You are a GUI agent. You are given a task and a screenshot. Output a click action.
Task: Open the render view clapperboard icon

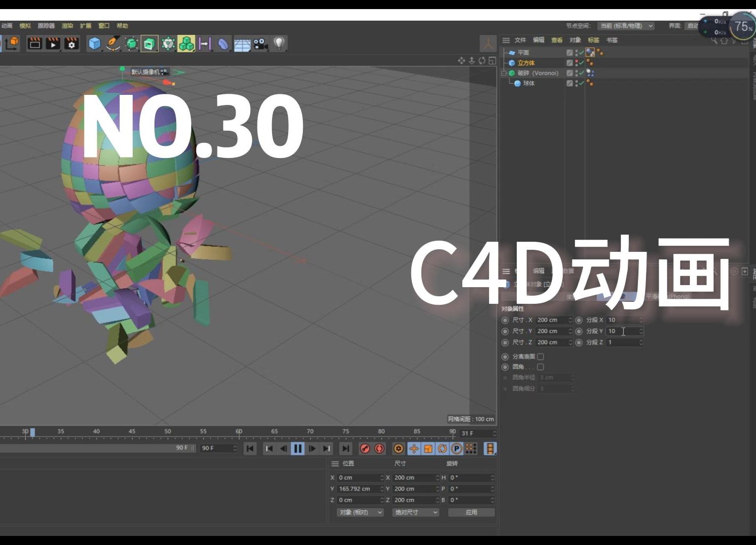click(34, 44)
